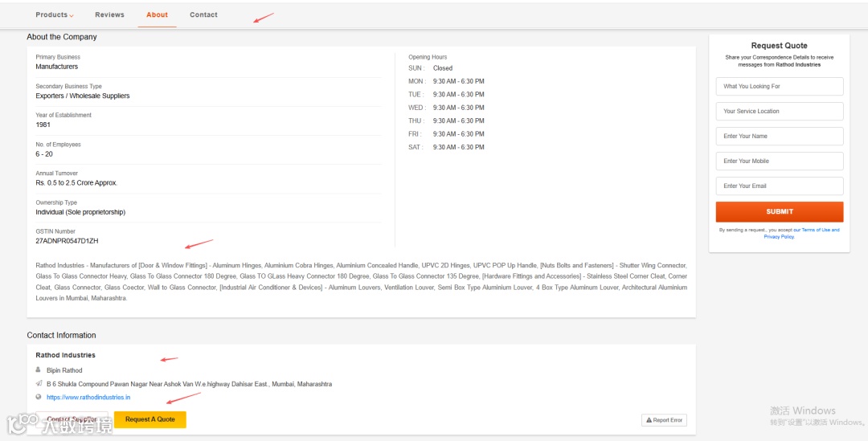Click 'Exporters / Wholesale Suppliers' text
Screen dimensions: 868x441
pos(83,96)
